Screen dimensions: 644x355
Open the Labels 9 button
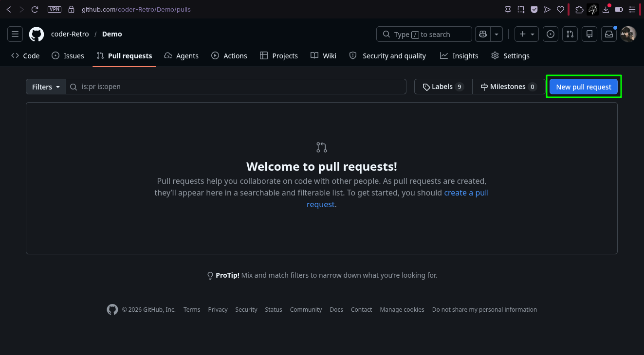[x=443, y=87]
